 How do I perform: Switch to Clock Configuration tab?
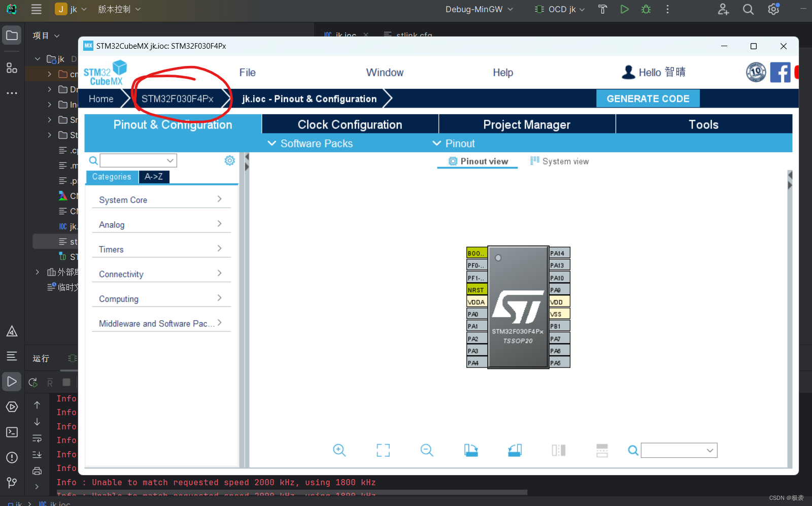click(350, 124)
